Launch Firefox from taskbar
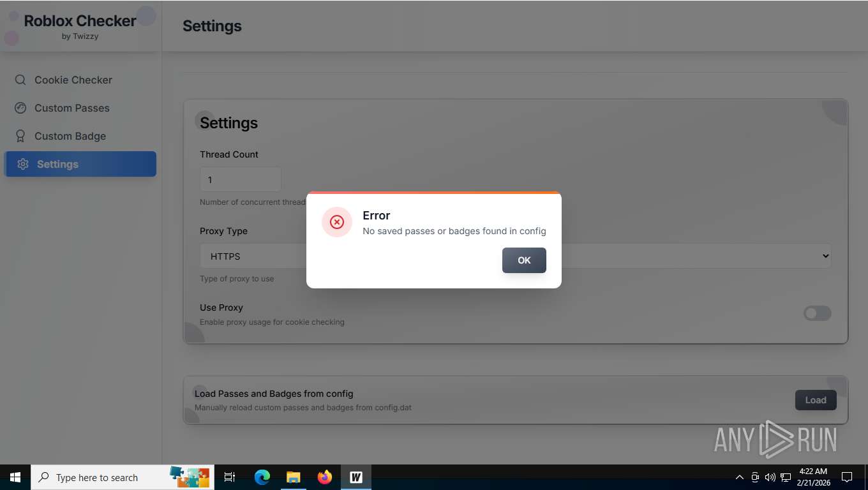 tap(325, 477)
